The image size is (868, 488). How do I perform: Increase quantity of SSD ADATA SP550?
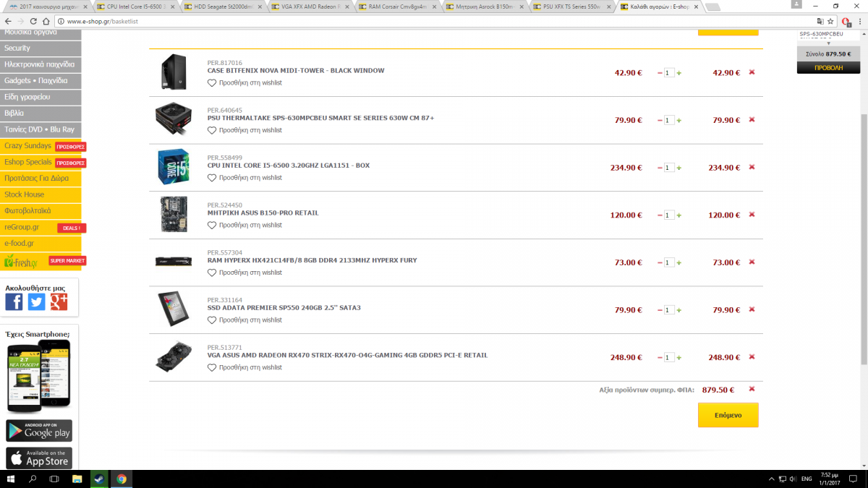679,310
